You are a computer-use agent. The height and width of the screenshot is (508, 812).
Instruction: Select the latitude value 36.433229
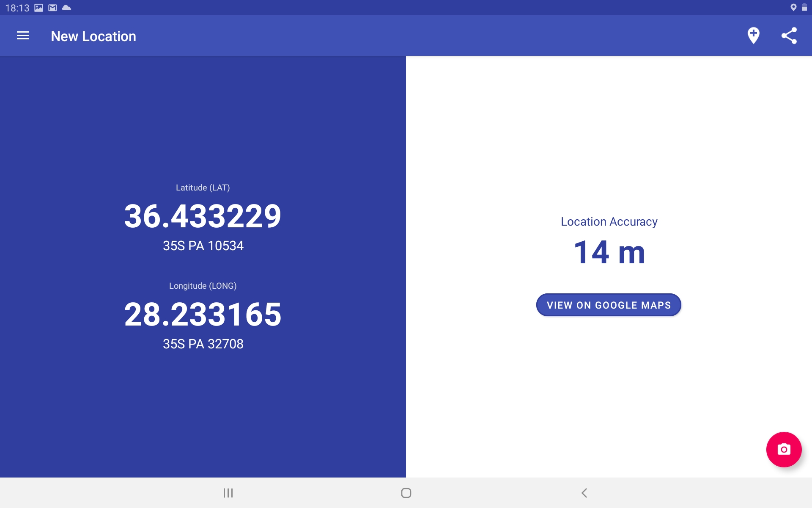[203, 216]
